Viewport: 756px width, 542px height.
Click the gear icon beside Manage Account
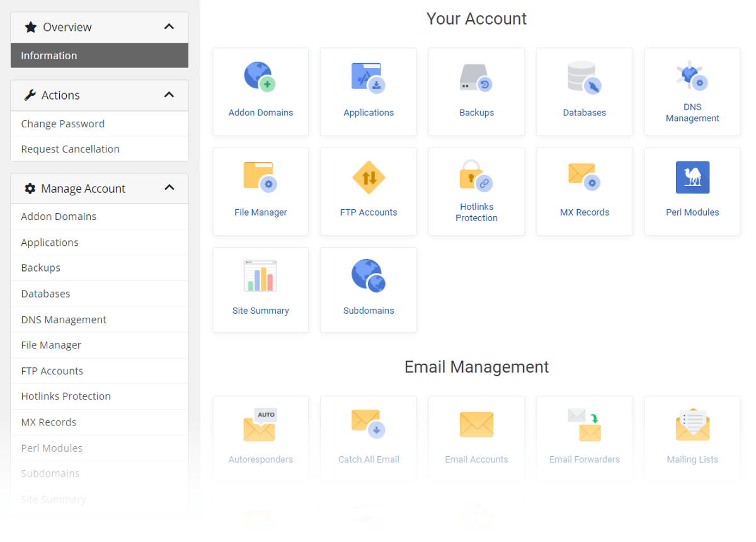click(30, 188)
